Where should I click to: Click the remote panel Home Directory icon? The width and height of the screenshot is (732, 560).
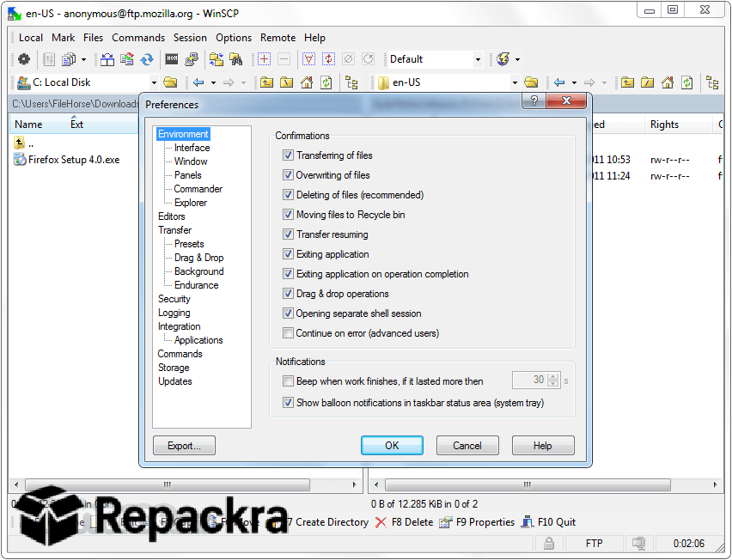(x=667, y=82)
